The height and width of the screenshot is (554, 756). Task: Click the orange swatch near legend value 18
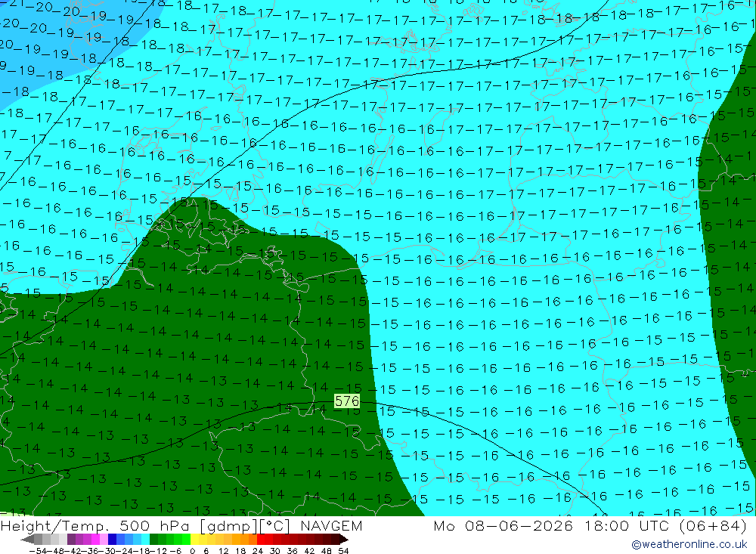coord(244,540)
